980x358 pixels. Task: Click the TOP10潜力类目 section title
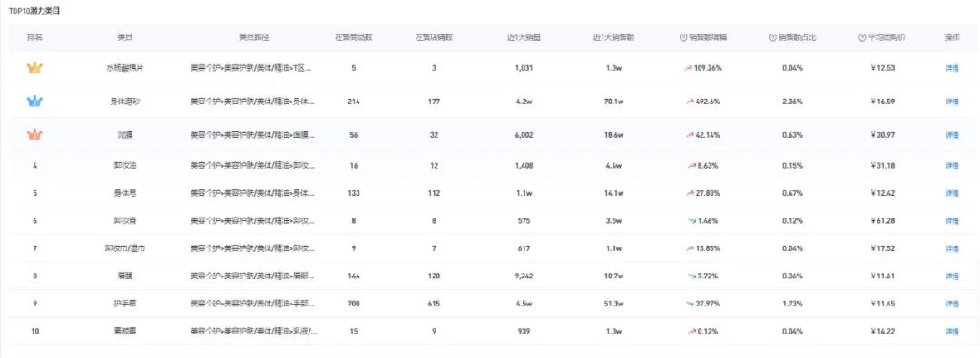point(34,12)
